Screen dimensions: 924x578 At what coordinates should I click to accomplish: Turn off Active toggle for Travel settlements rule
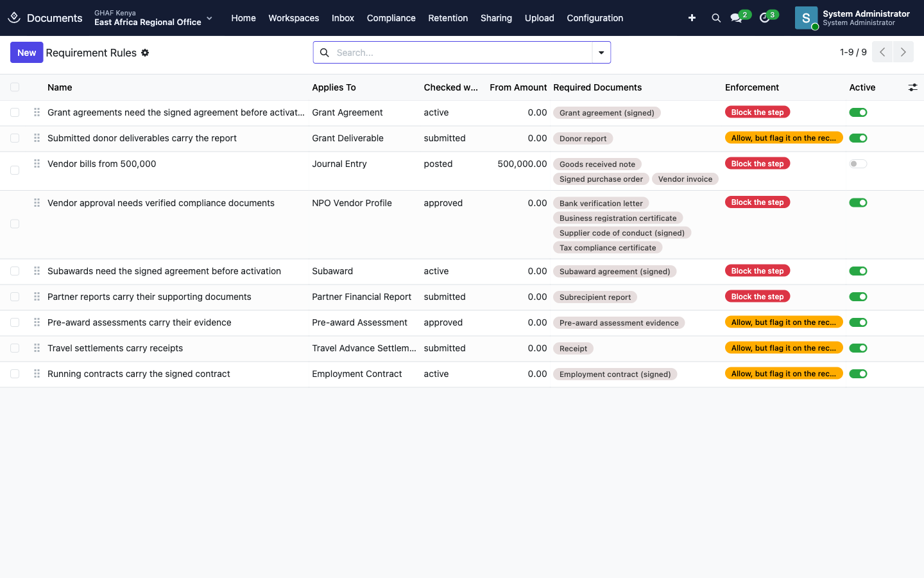click(858, 348)
